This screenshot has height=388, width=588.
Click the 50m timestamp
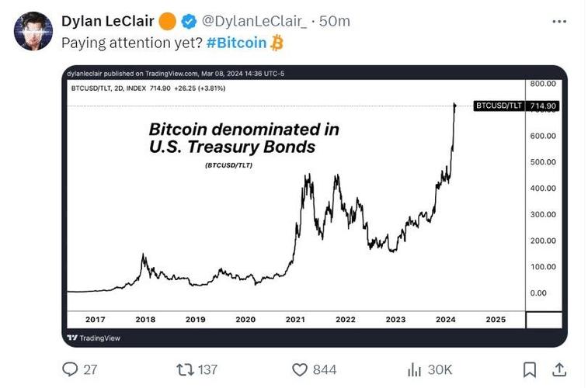click(335, 22)
